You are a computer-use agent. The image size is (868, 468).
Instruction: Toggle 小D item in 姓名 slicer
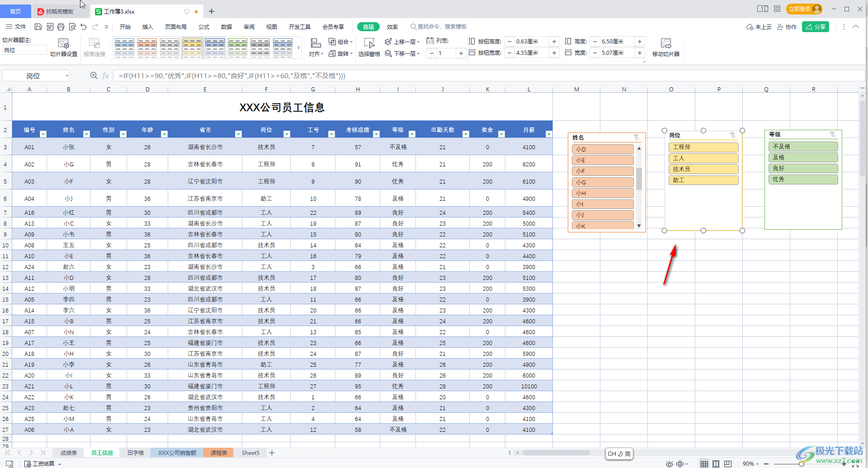pos(603,149)
